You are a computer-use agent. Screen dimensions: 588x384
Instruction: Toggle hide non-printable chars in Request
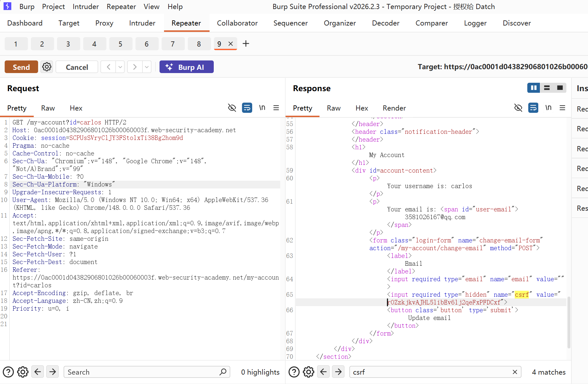pos(232,108)
